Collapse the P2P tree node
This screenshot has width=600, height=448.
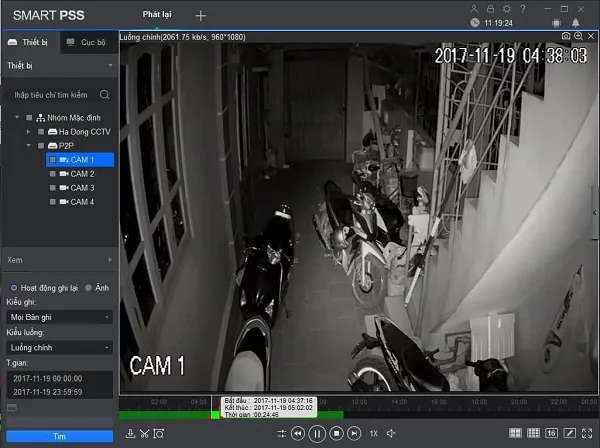28,145
